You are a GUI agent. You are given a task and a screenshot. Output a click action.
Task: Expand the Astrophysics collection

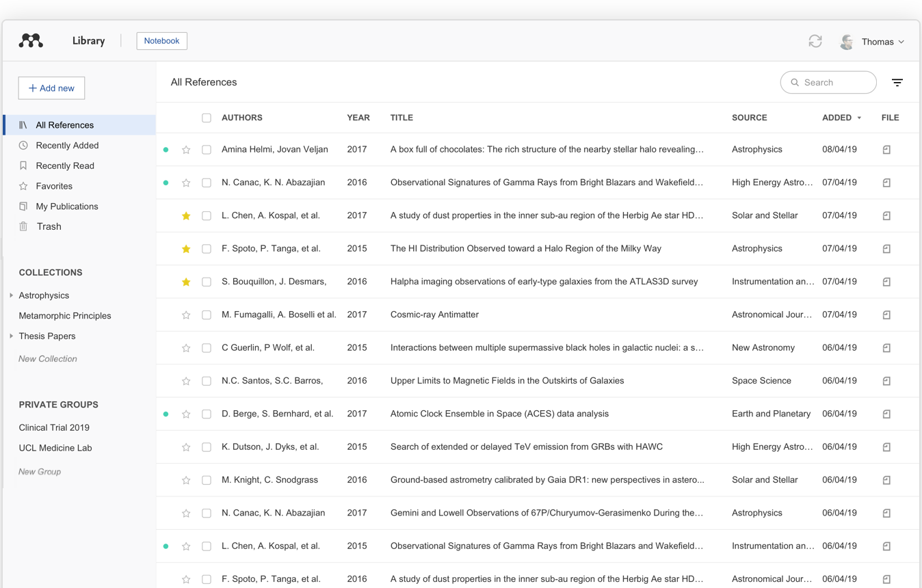click(x=10, y=295)
